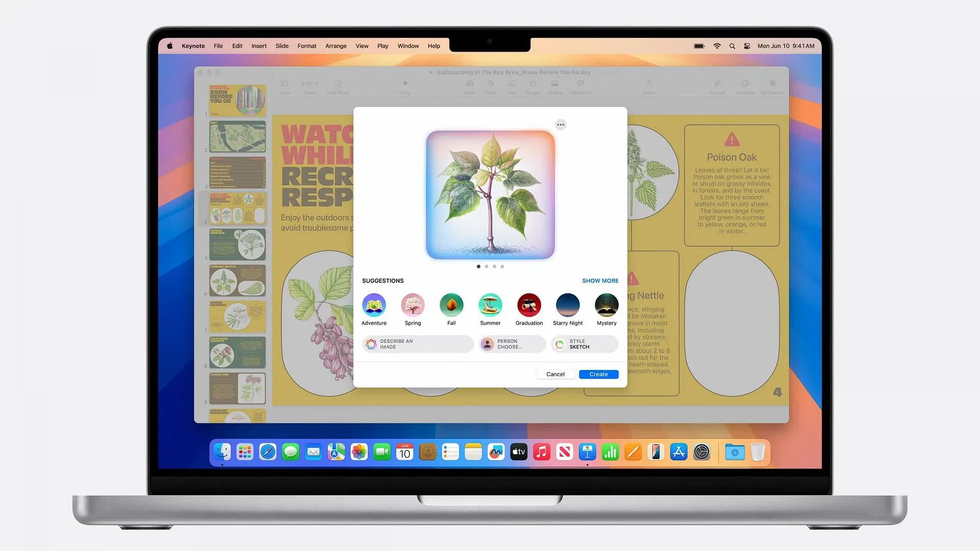Click Cancel to dismiss the dialog

[555, 374]
